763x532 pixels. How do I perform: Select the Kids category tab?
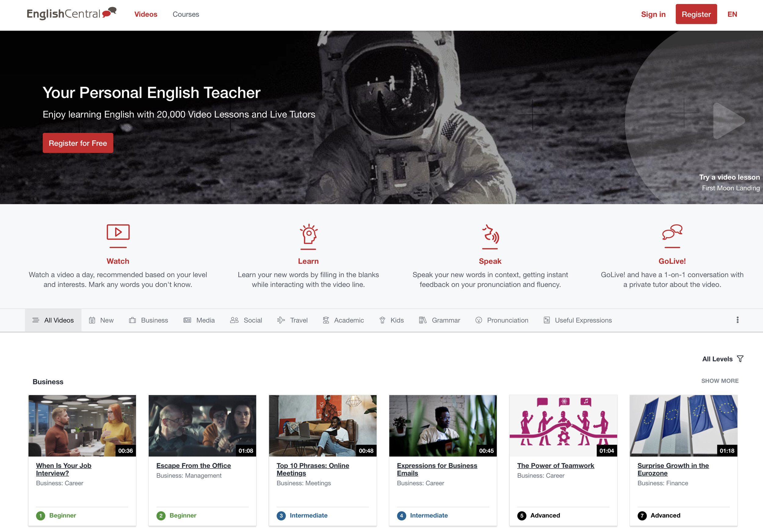(x=392, y=320)
